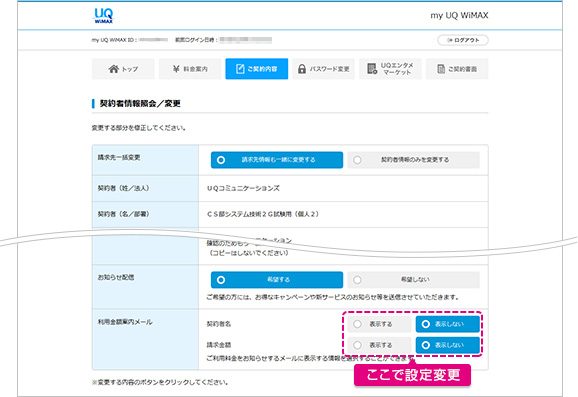Viewport: 578px width, 397px height.
Task: Click the 契約者情報照会/変更 heading
Action: (x=140, y=104)
